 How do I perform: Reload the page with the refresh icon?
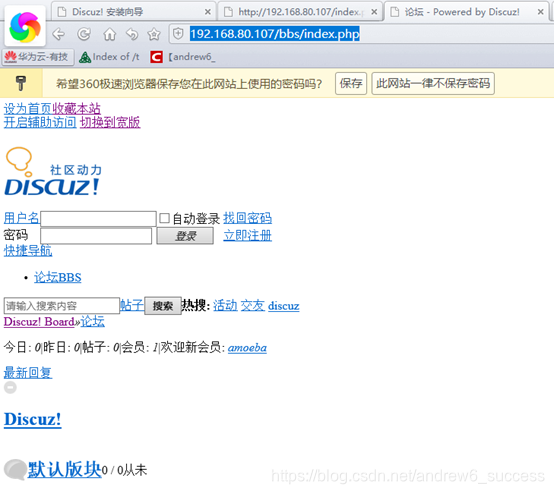pos(84,34)
